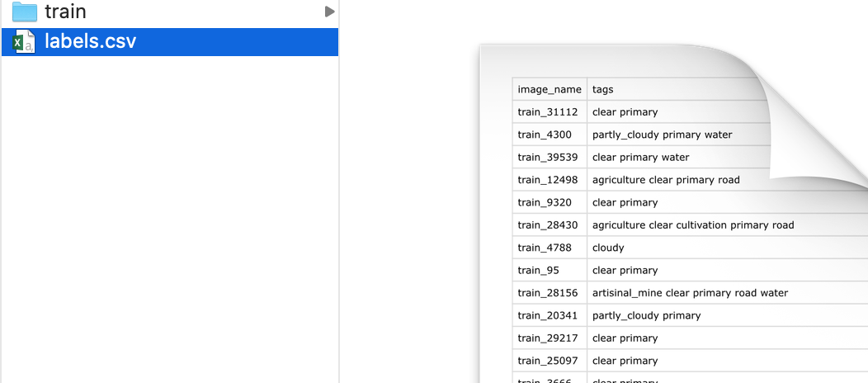Select cell train_95
The height and width of the screenshot is (383, 868).
click(550, 271)
